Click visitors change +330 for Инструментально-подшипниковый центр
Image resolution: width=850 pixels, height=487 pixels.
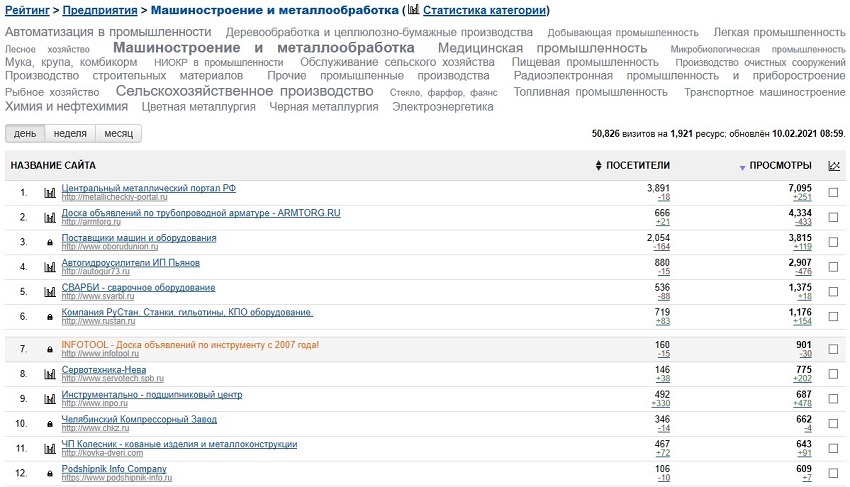tap(660, 403)
